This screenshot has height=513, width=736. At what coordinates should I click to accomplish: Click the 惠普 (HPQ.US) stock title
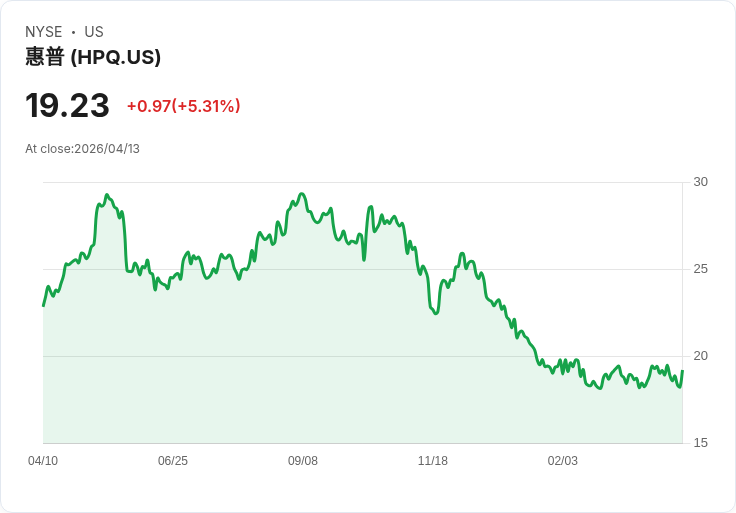93,57
